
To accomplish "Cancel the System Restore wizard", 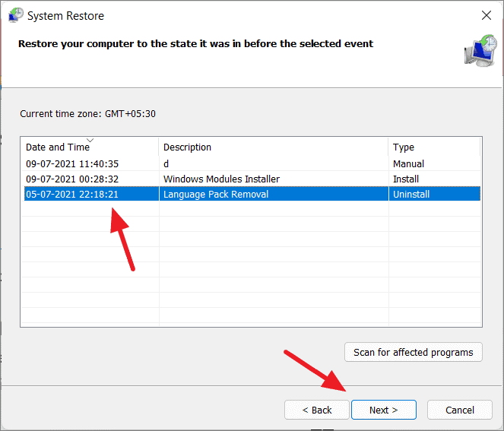I will [x=460, y=410].
